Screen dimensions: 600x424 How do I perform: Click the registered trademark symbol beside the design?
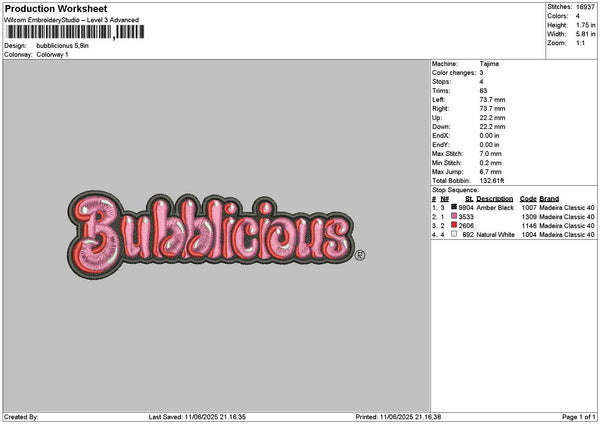click(360, 255)
